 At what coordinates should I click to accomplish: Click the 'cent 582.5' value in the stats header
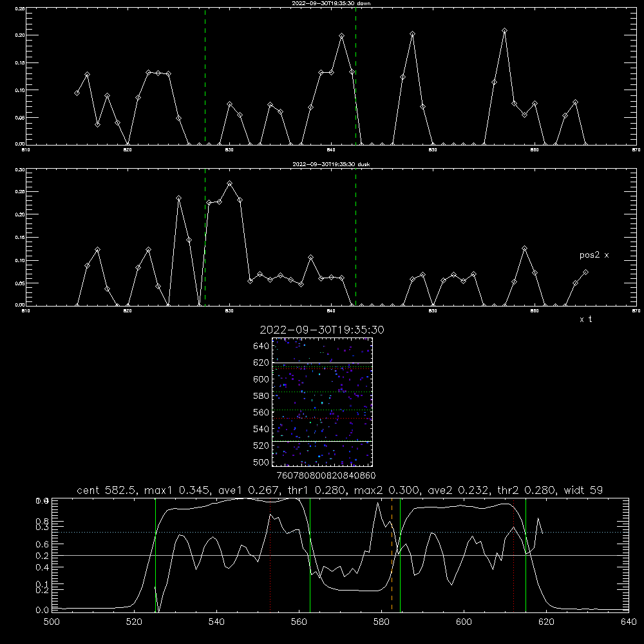pyautogui.click(x=106, y=490)
